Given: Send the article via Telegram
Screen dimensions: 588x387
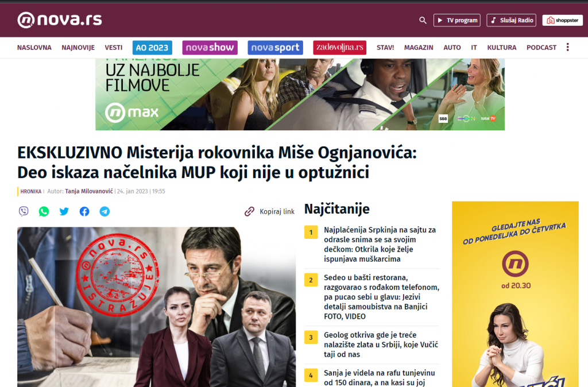Looking at the screenshot, I should (104, 211).
